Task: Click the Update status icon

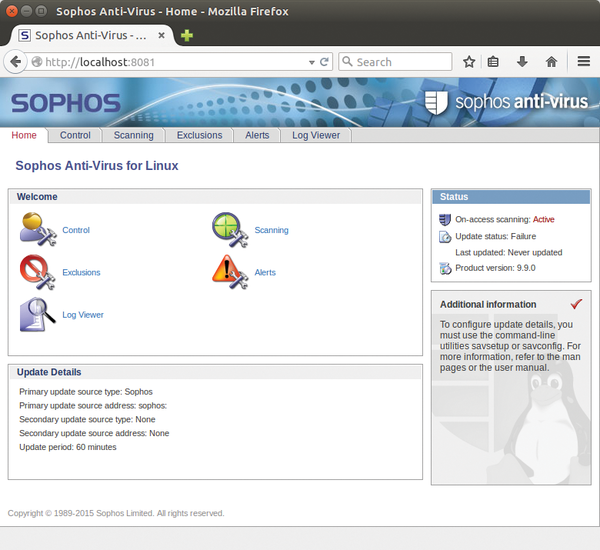Action: point(445,237)
